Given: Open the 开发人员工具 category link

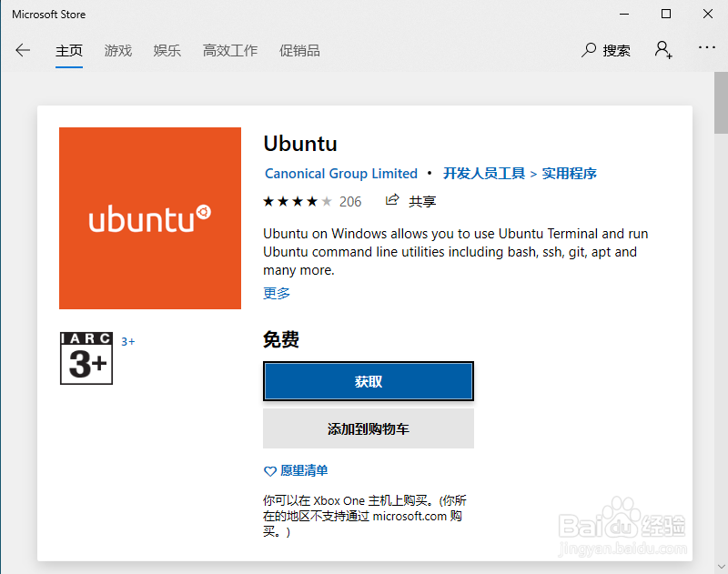Looking at the screenshot, I should pyautogui.click(x=484, y=174).
